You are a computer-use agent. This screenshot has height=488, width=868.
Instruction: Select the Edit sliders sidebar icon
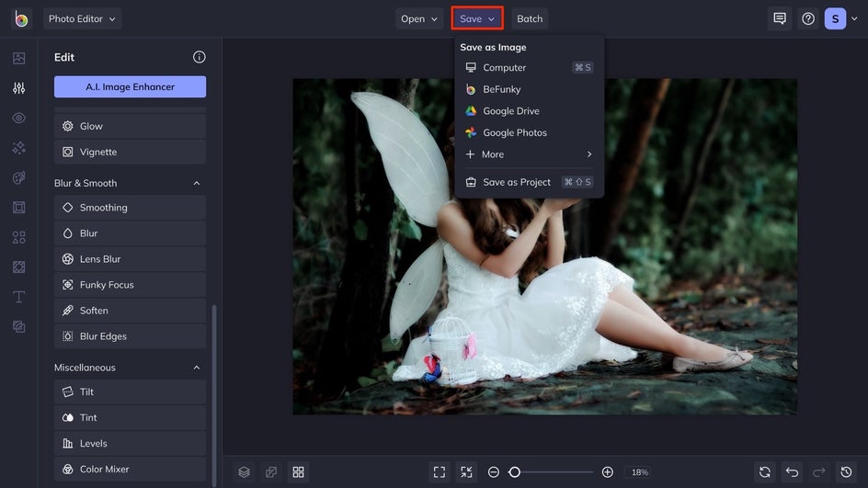18,88
